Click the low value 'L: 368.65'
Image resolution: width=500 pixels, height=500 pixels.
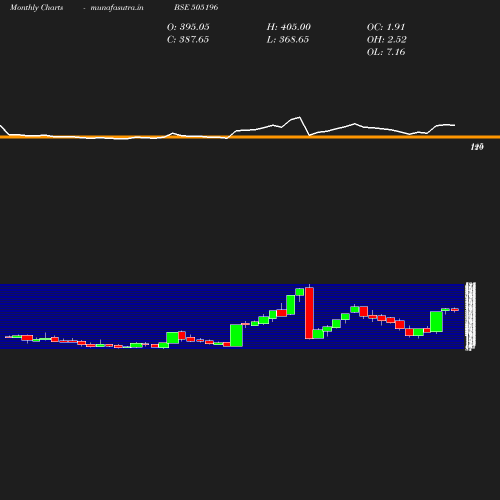pos(288,40)
